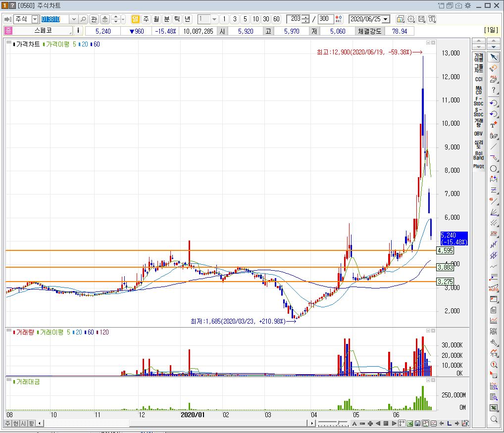The width and height of the screenshot is (504, 433).
Task: Select the 10 period button
Action: tap(255, 19)
